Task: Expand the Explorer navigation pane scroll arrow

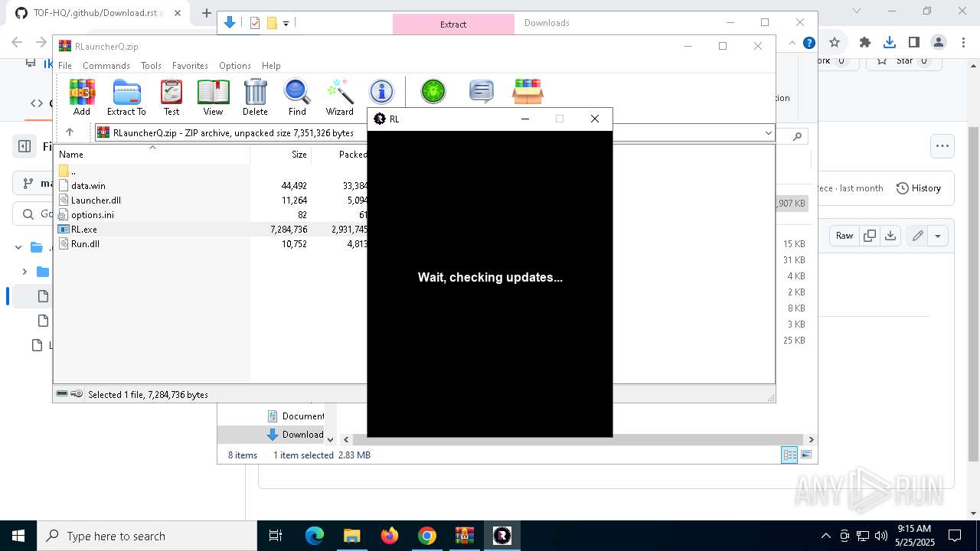Action: (x=331, y=439)
